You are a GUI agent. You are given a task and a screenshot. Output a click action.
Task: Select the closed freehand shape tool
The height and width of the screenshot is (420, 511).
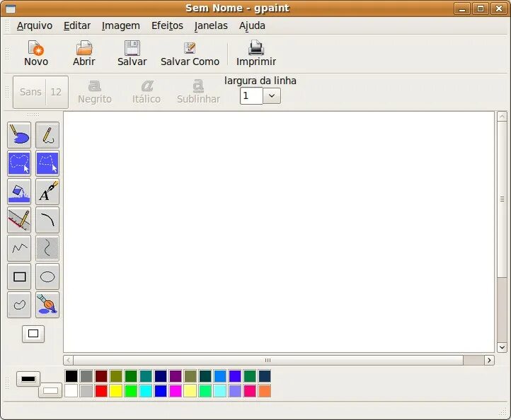19,305
